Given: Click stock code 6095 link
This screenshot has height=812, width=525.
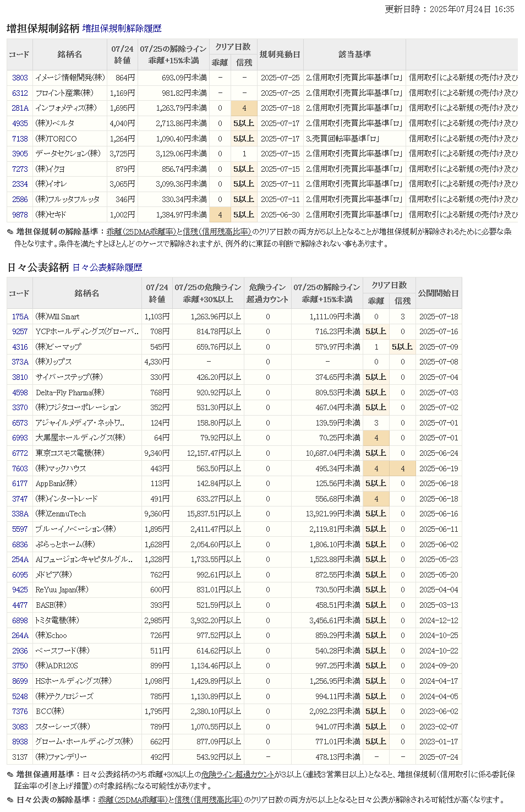Looking at the screenshot, I should [x=20, y=575].
